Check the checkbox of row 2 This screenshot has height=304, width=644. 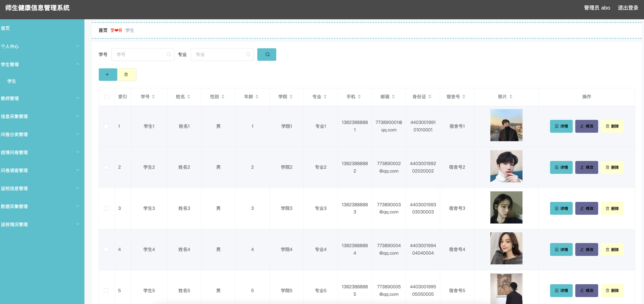107,167
